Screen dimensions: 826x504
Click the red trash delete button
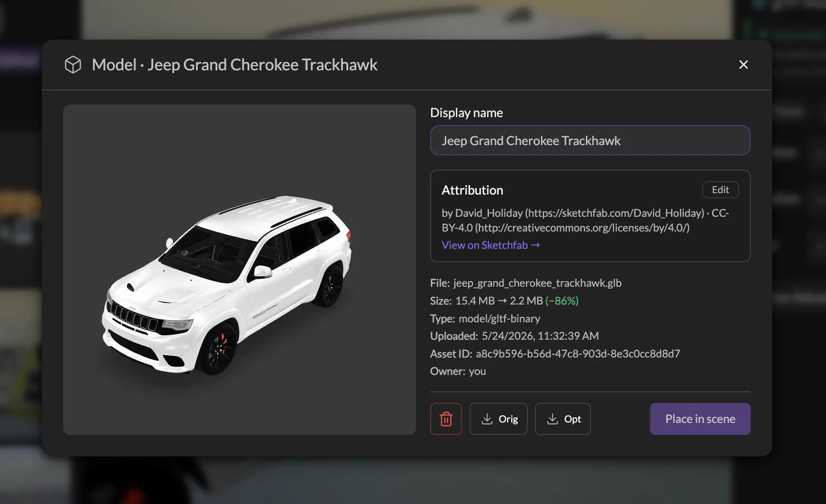[446, 419]
